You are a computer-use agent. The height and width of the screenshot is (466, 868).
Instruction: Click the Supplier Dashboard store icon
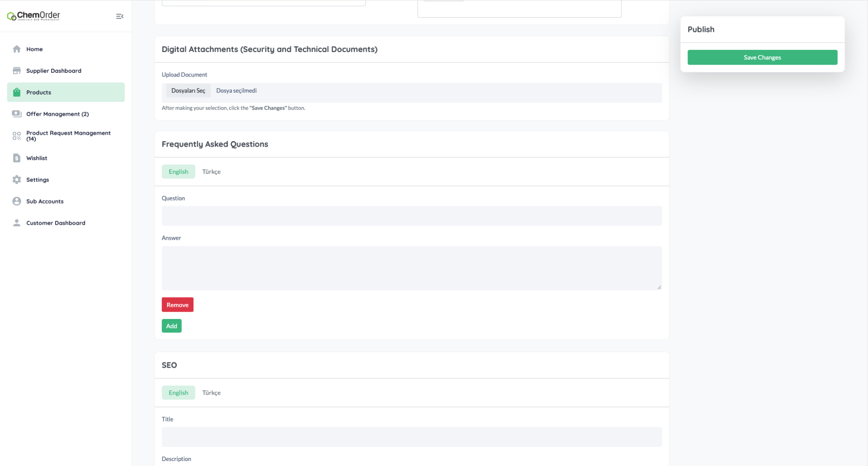coord(17,71)
